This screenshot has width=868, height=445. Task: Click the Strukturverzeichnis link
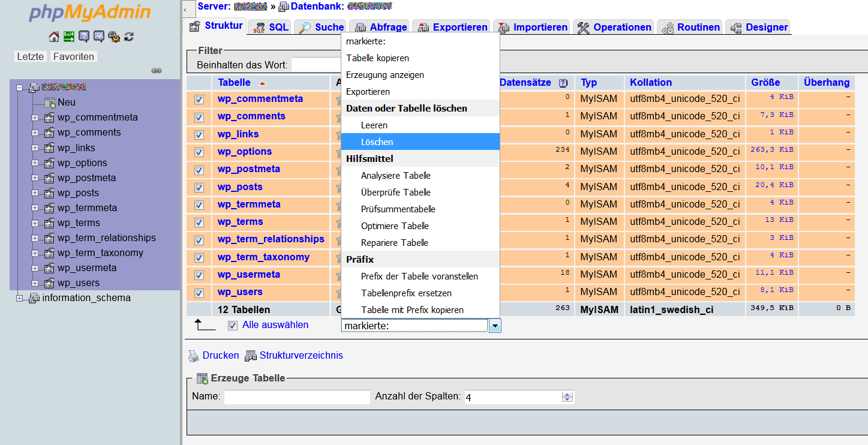301,356
